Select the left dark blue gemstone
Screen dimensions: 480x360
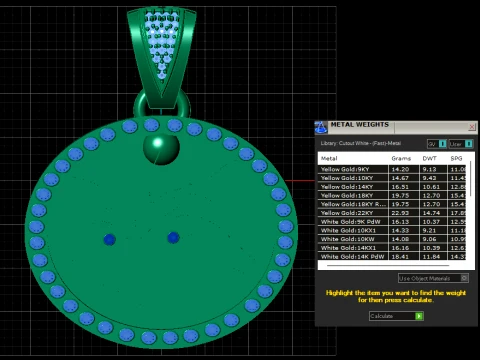pos(109,239)
